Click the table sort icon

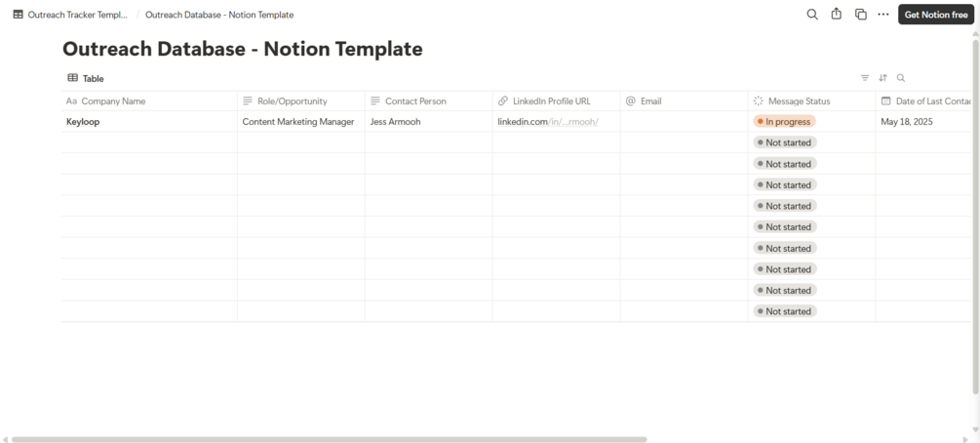[882, 78]
